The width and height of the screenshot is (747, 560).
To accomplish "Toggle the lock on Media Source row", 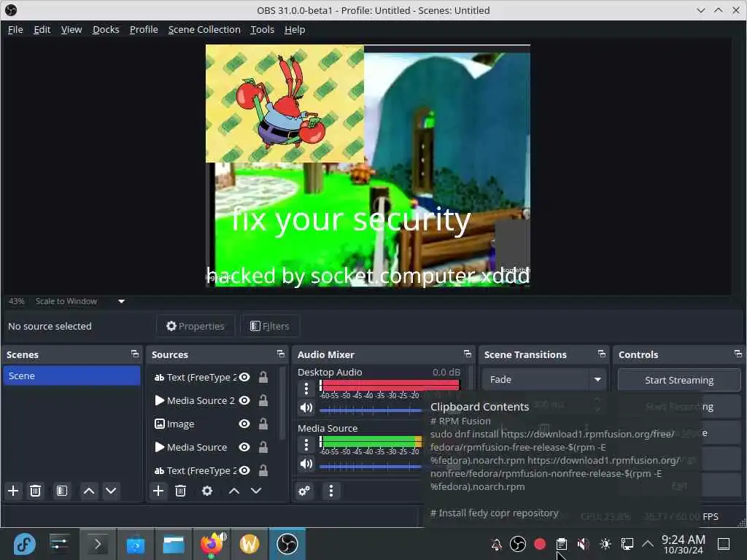I will click(x=263, y=447).
